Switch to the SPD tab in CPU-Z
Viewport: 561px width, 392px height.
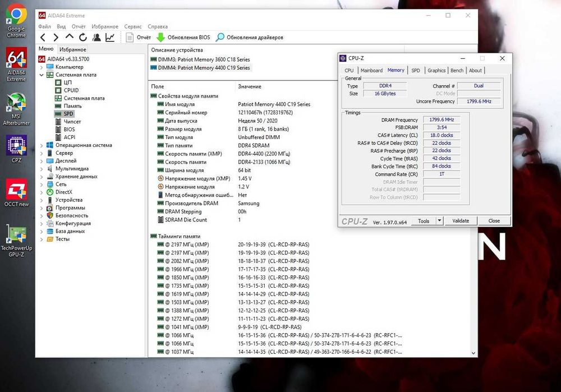coord(416,71)
